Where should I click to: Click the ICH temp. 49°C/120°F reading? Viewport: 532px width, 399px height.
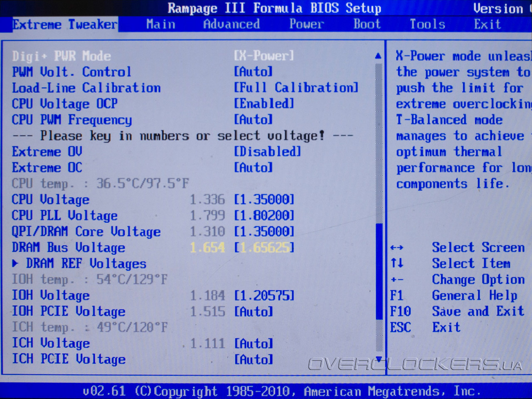[90, 328]
